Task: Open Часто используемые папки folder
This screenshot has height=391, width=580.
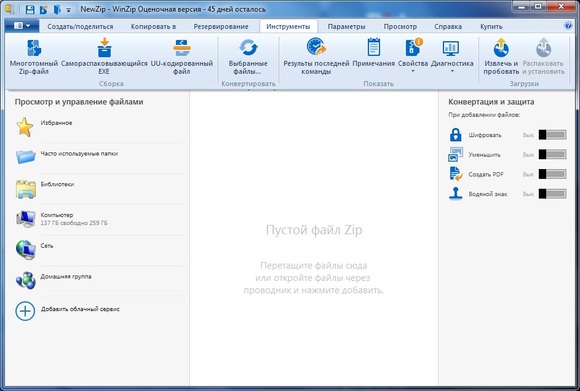Action: point(26,156)
